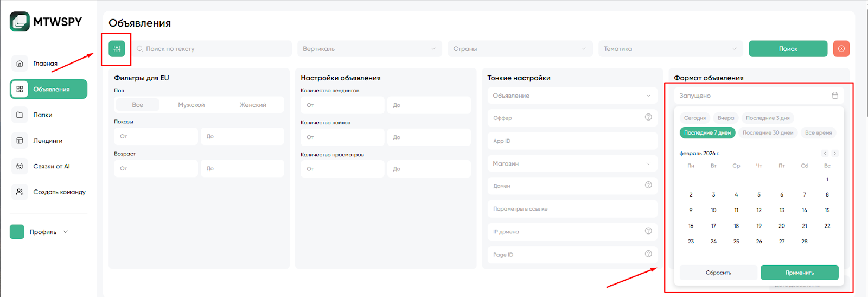Click the Показы До field
The width and height of the screenshot is (868, 297).
click(242, 136)
